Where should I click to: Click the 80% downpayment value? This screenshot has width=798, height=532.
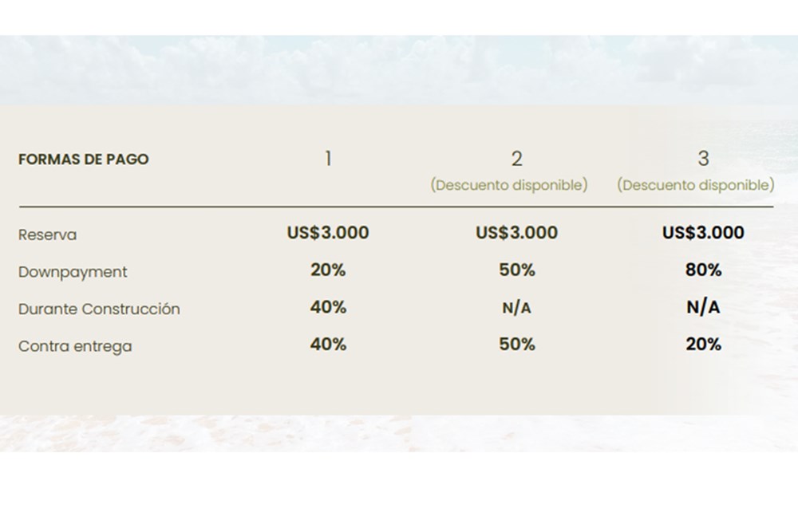[x=703, y=270]
